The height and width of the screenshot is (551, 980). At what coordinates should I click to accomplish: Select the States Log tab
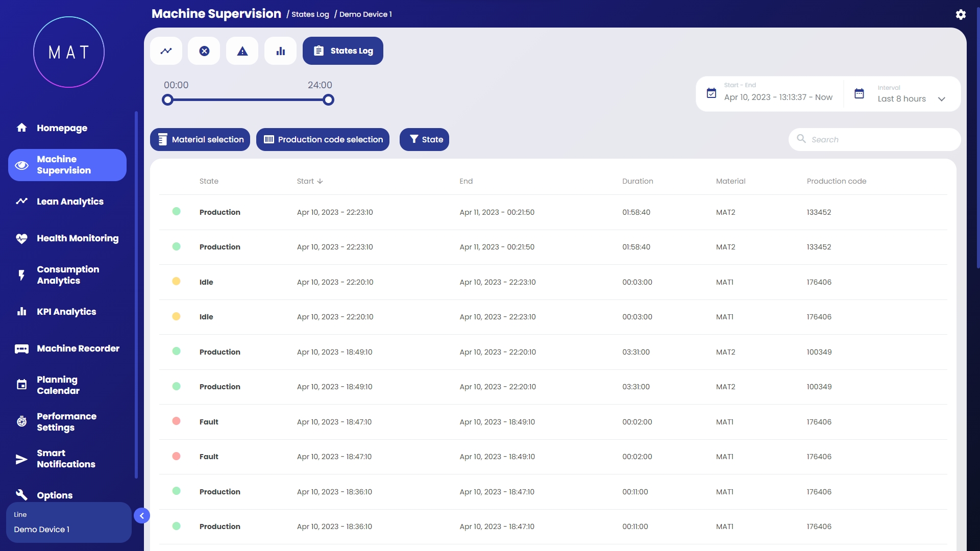tap(342, 51)
